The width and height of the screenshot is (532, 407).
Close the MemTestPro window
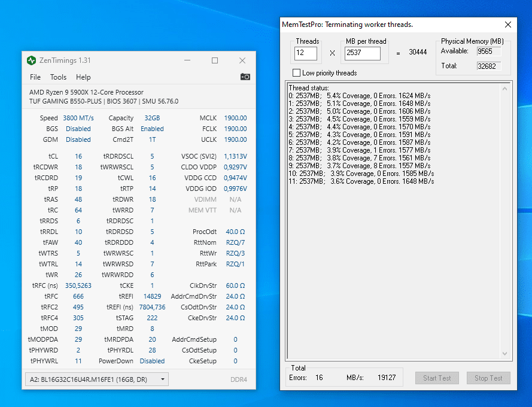point(508,25)
